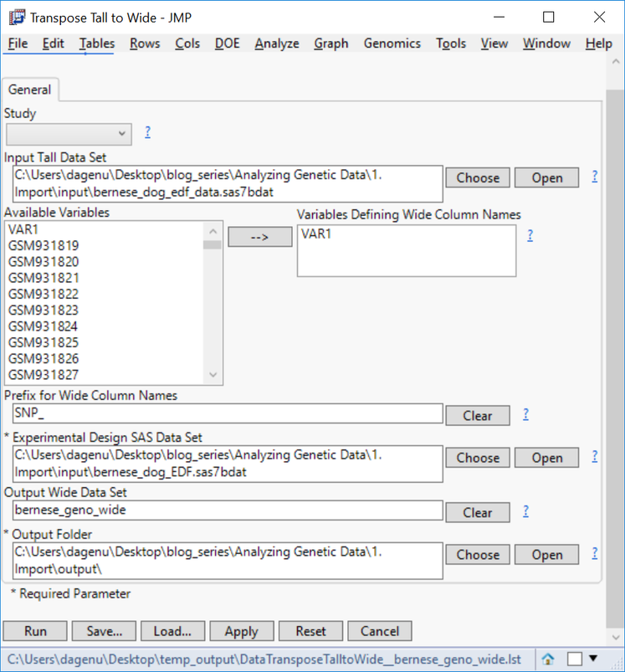This screenshot has width=625, height=672.
Task: Open the View menu
Action: pos(494,44)
